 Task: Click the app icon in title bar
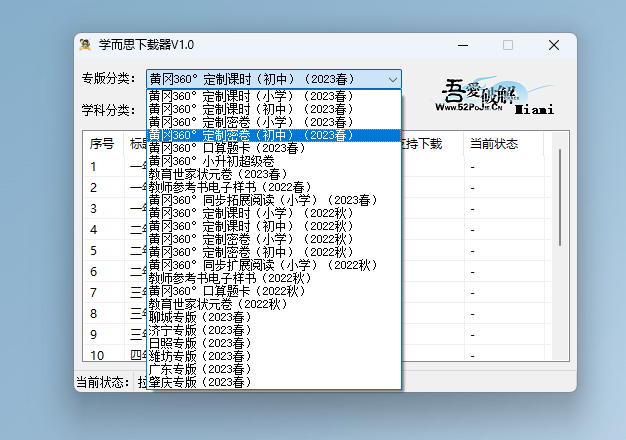[85, 45]
